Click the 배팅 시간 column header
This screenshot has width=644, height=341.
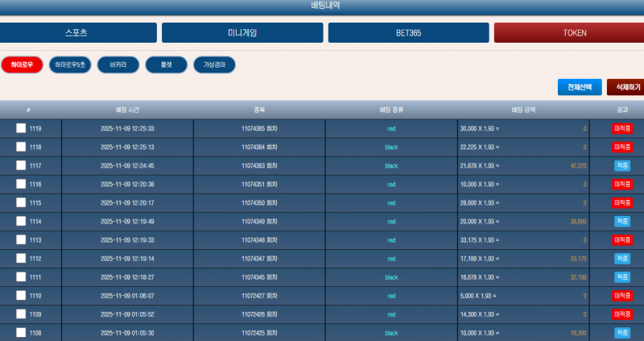pyautogui.click(x=127, y=110)
